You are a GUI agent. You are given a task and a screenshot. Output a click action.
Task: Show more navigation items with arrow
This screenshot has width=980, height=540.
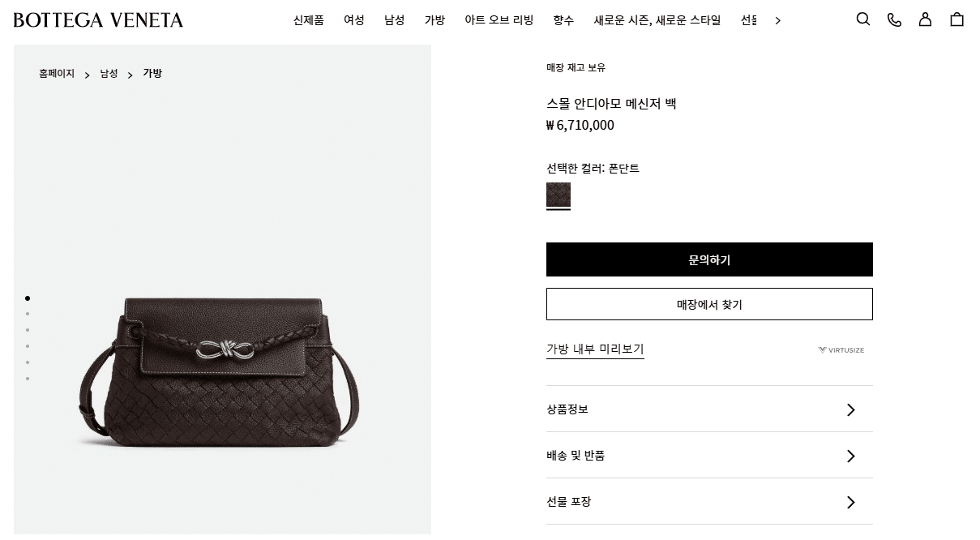coord(777,20)
